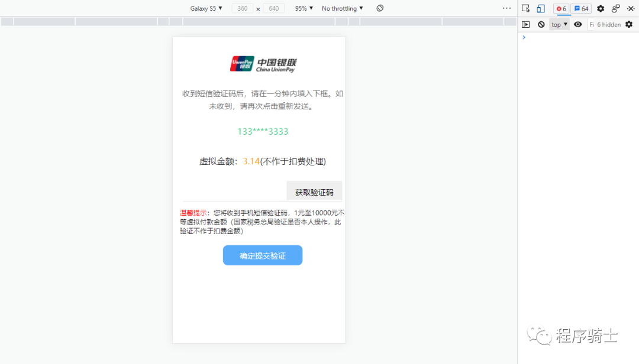Screen dimensions: 639x364
Task: Click the console Filter input field
Action: tap(591, 24)
